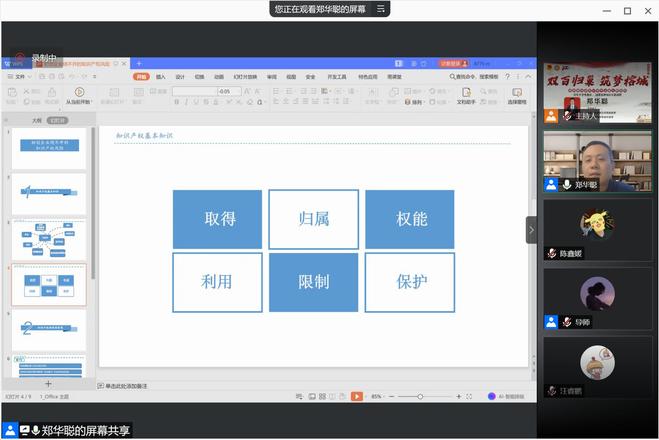The height and width of the screenshot is (440, 659).
Task: Click the plus icon to add a slide
Action: click(x=48, y=383)
